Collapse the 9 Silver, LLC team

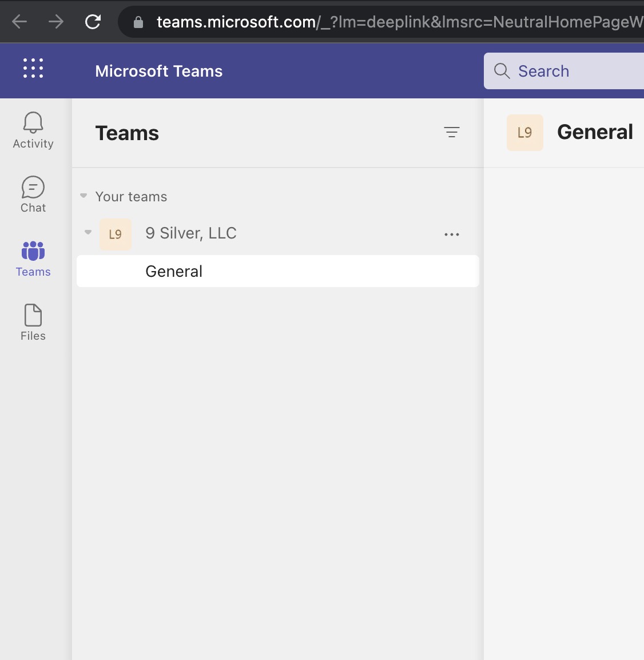tap(88, 232)
